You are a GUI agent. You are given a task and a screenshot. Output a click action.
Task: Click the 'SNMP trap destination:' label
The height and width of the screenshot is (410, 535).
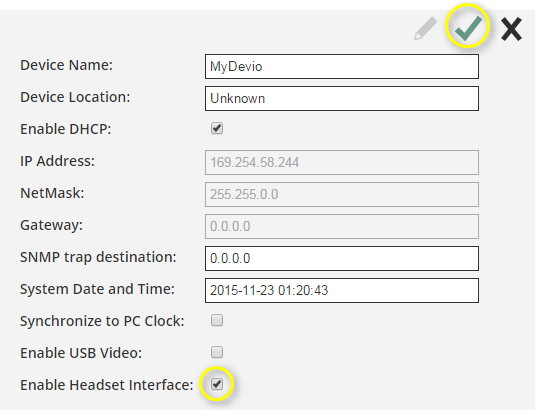98,257
